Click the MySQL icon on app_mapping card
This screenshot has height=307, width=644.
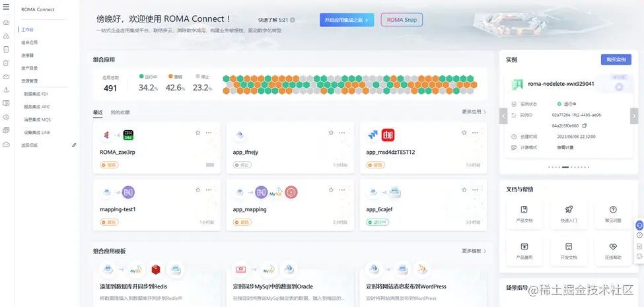275,193
